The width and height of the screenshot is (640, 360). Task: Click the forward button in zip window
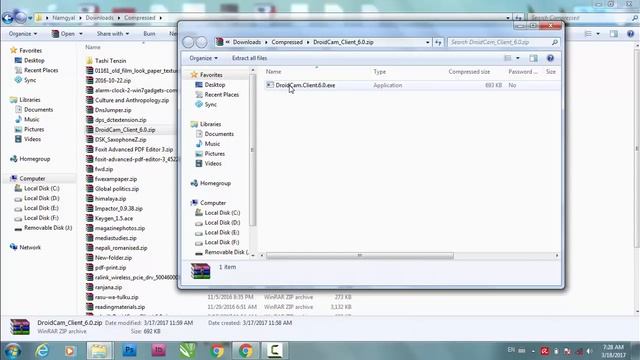tap(201, 42)
